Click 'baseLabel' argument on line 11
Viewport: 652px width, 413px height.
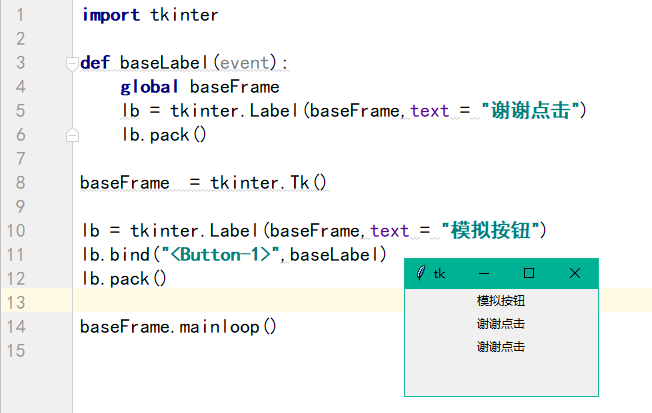(x=334, y=255)
